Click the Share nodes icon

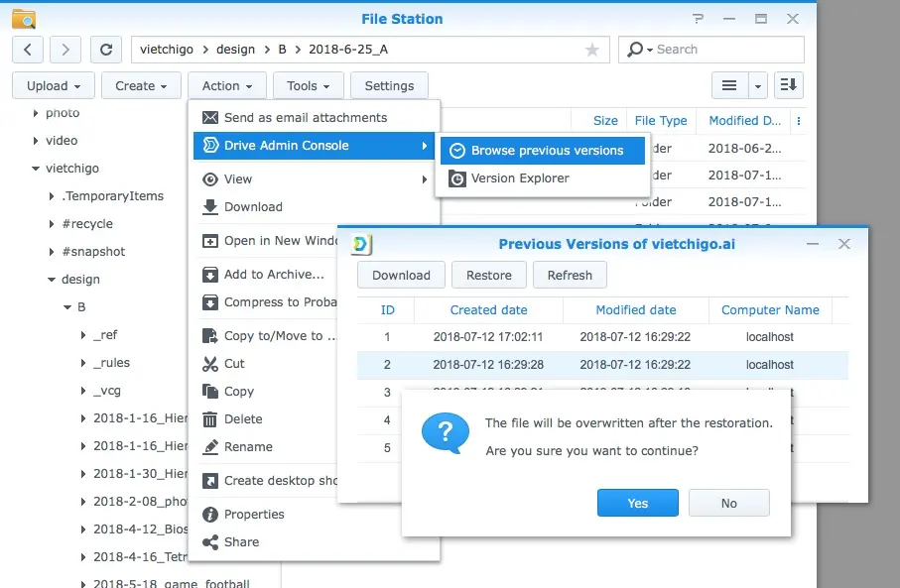point(210,542)
